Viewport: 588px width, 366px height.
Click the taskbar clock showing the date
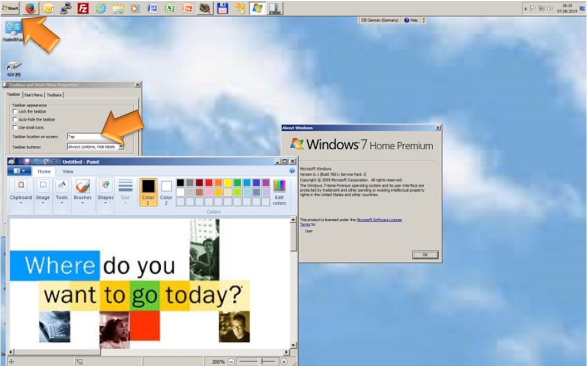[x=566, y=8]
